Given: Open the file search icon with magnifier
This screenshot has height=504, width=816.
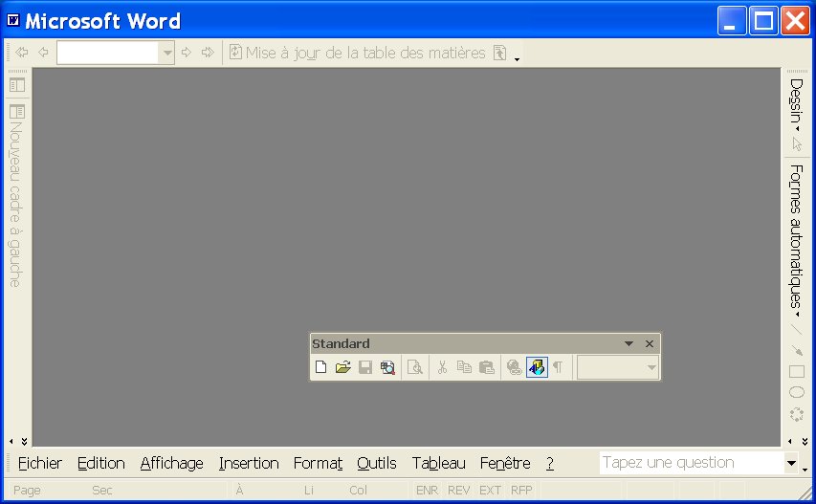Looking at the screenshot, I should 387,367.
